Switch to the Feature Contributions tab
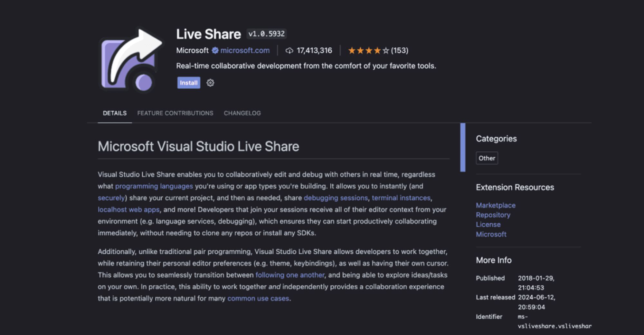The image size is (644, 335). [x=175, y=113]
